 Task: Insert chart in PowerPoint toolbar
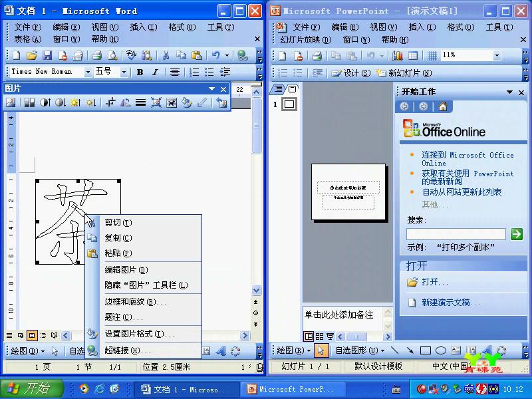tap(397, 56)
